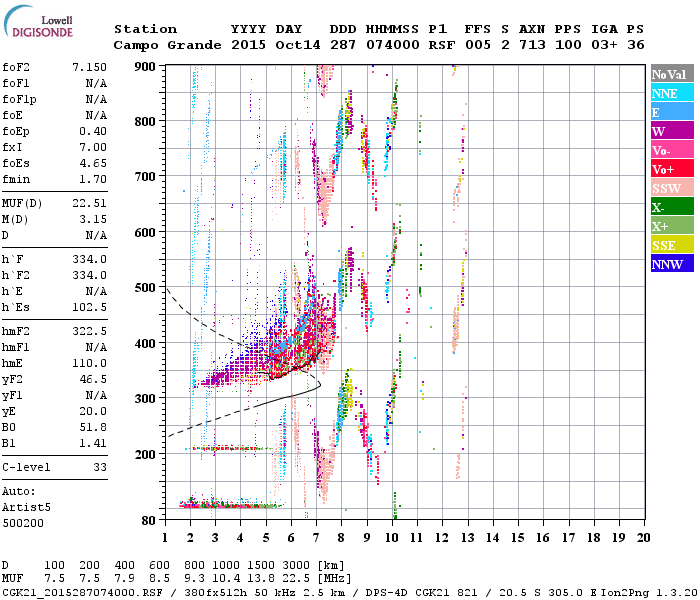
Task: Select the dark green X- legend swatch
Action: [x=672, y=207]
